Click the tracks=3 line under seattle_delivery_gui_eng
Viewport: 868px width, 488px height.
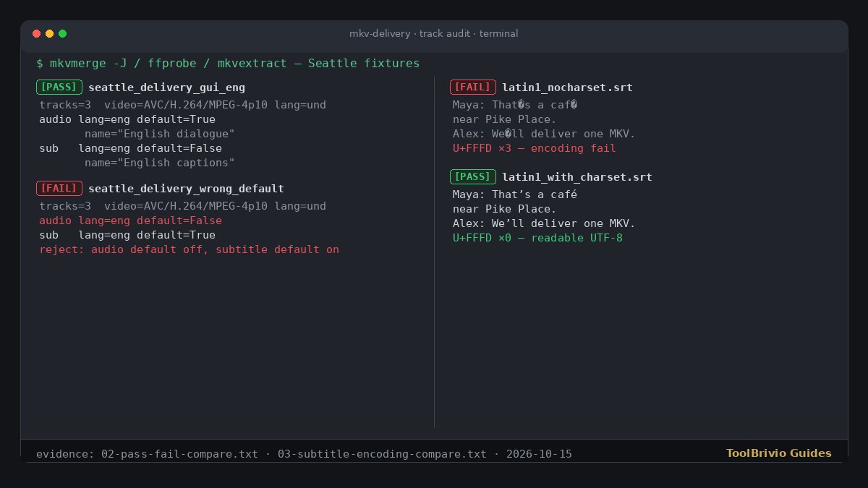point(182,105)
